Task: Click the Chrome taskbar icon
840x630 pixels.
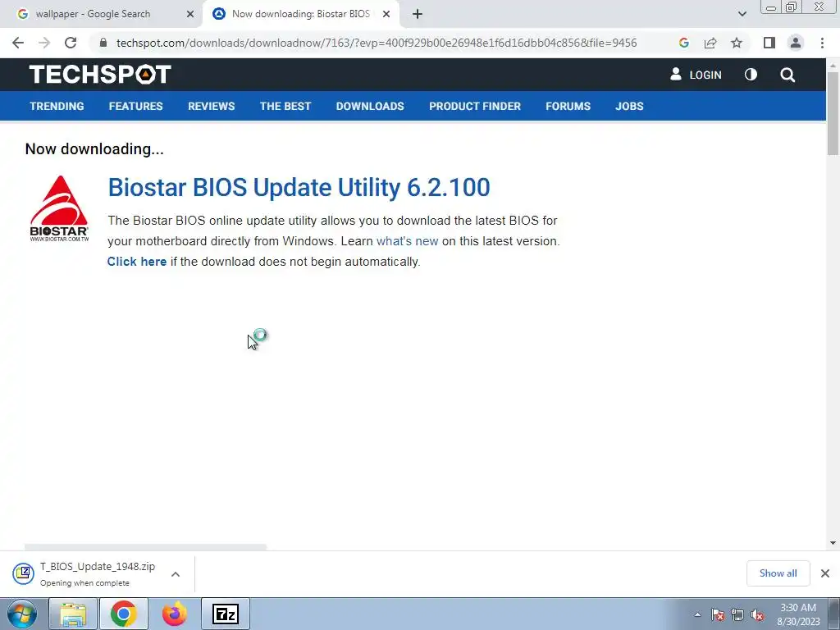Action: (x=123, y=614)
